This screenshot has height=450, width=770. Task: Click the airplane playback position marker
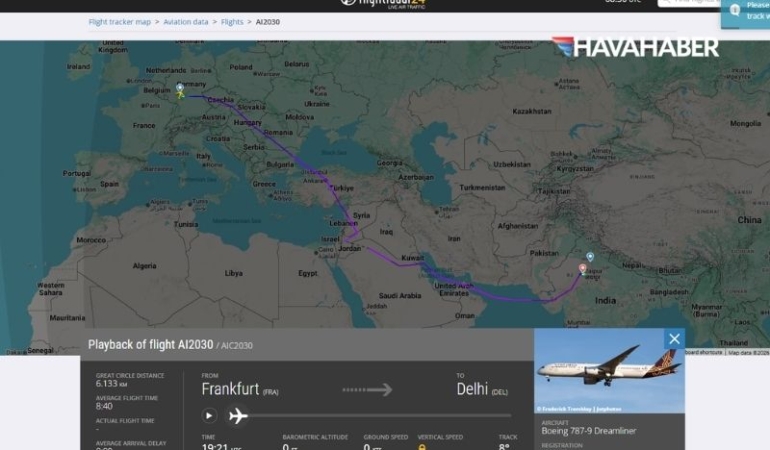pos(238,416)
